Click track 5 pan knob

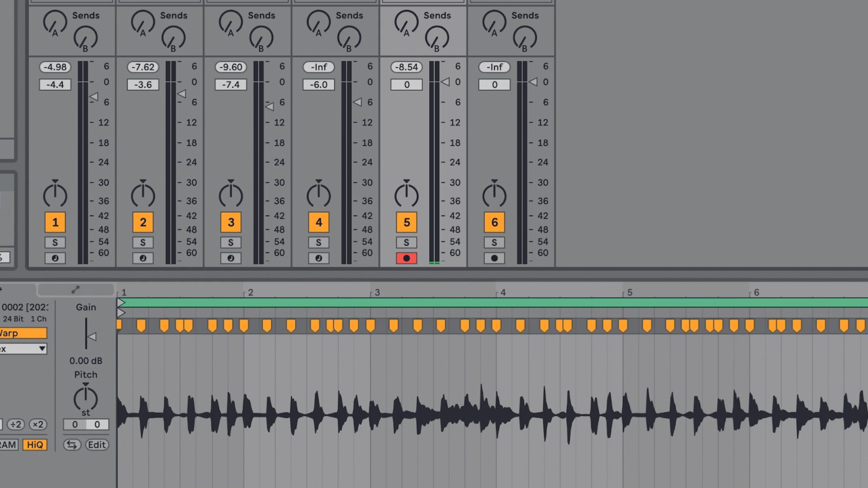[406, 194]
